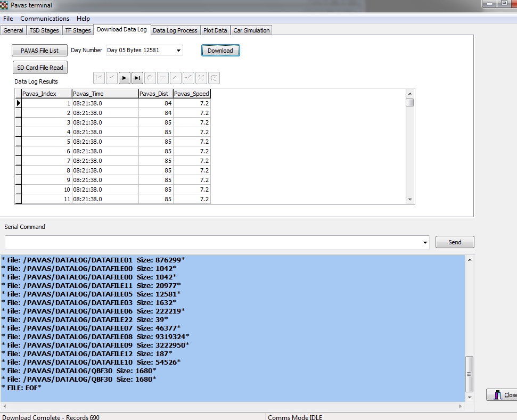The height and width of the screenshot is (420, 517).
Task: Open the Car Simulation tab
Action: (x=251, y=30)
